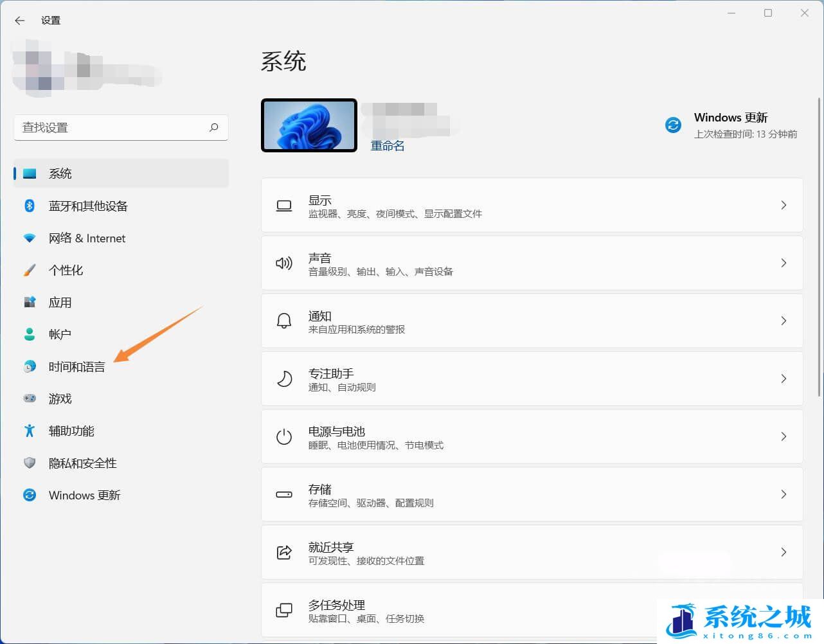The height and width of the screenshot is (644, 824).
Task: Select the 网络 & Internet Wi-Fi icon
Action: tap(30, 238)
